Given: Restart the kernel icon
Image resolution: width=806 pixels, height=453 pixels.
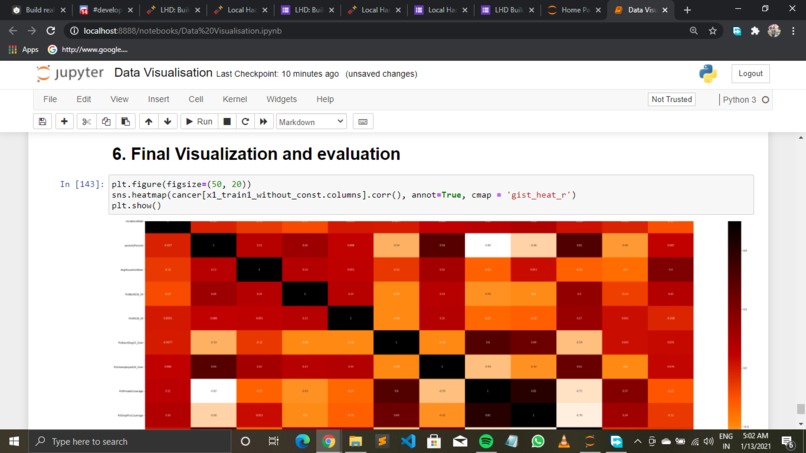Looking at the screenshot, I should 245,122.
